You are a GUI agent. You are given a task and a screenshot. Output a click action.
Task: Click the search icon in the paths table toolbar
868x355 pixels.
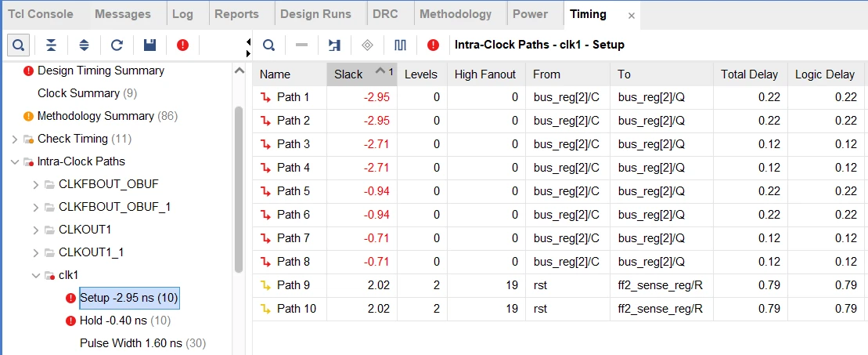[x=268, y=45]
